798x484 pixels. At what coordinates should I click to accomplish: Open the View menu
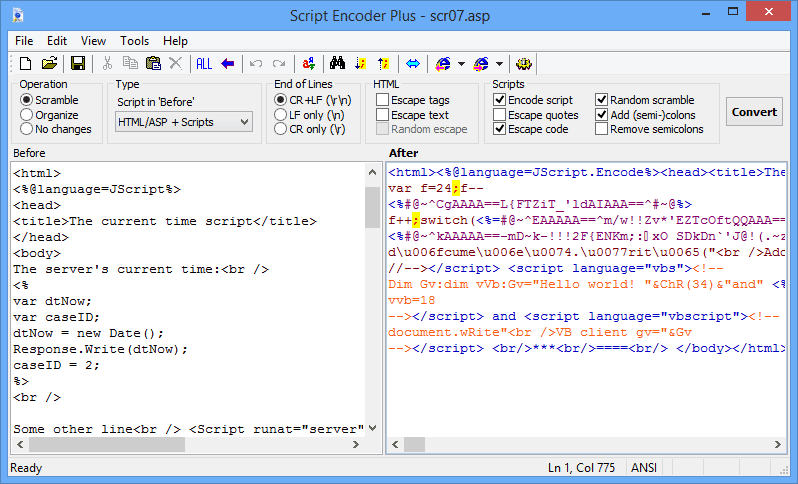[94, 41]
